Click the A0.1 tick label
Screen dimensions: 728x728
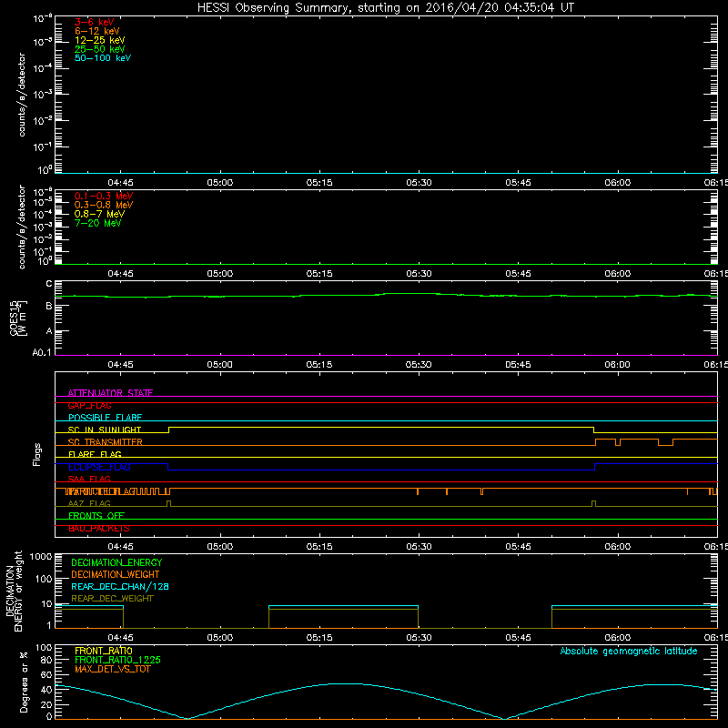(41, 353)
